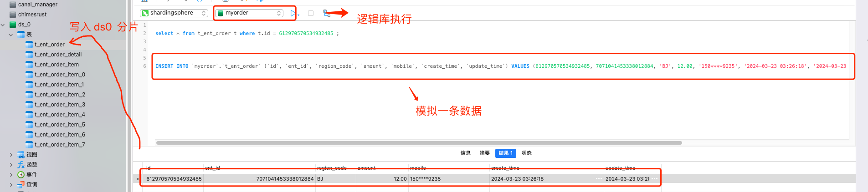Open the 摘要 tab

click(485, 153)
